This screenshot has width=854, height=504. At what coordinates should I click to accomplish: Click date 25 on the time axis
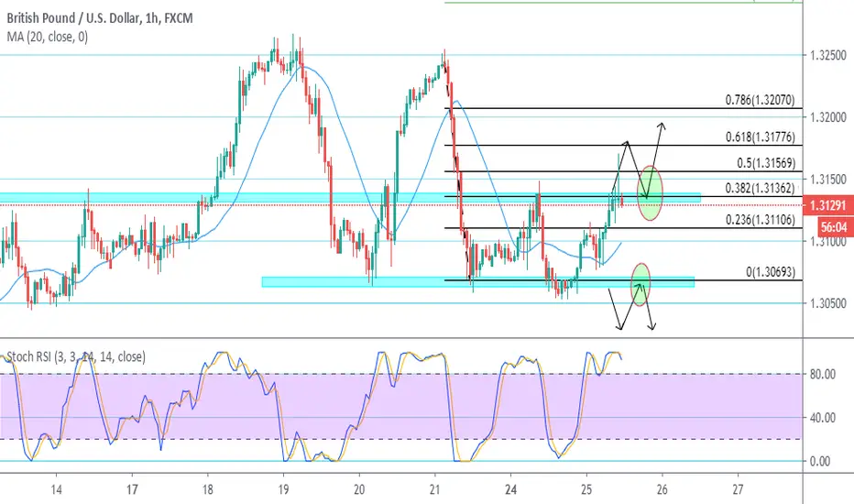point(586,489)
